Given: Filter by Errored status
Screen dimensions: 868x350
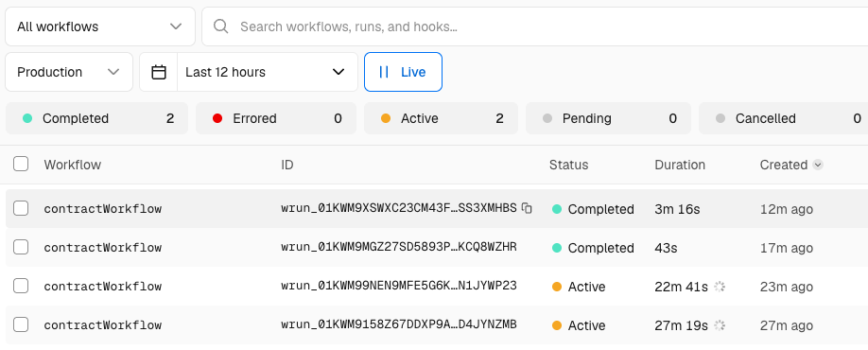Looking at the screenshot, I should coord(276,118).
